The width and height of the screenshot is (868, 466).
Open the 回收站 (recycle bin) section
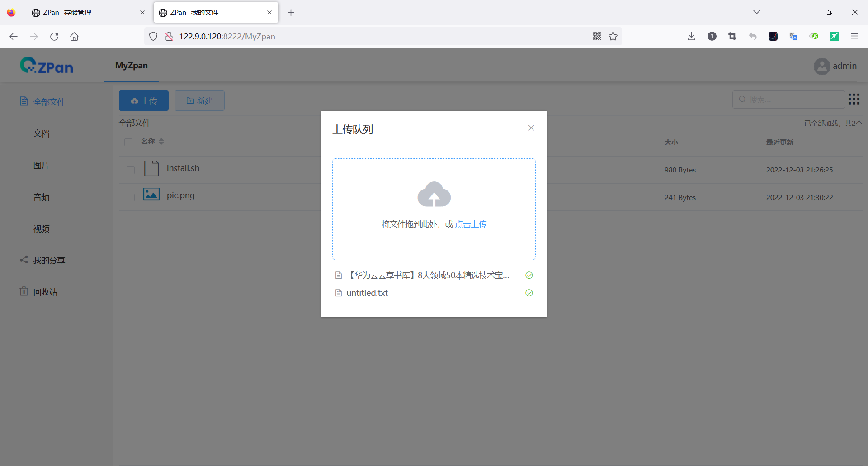click(x=45, y=291)
